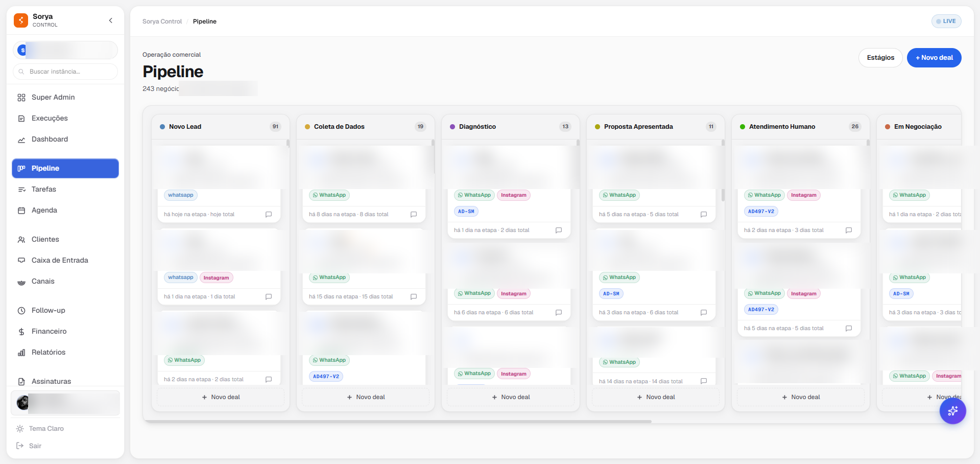
Task: Click the Sorya orange logo icon
Action: pos(21,20)
